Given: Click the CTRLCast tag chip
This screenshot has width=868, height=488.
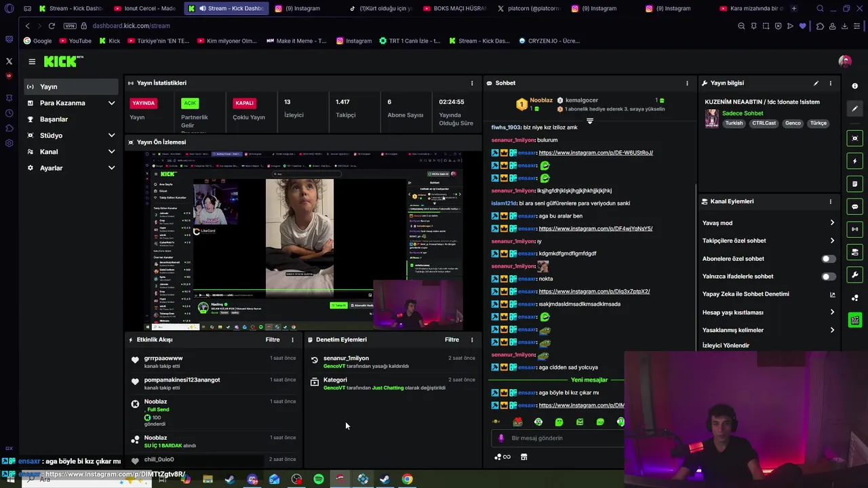Looking at the screenshot, I should [764, 123].
